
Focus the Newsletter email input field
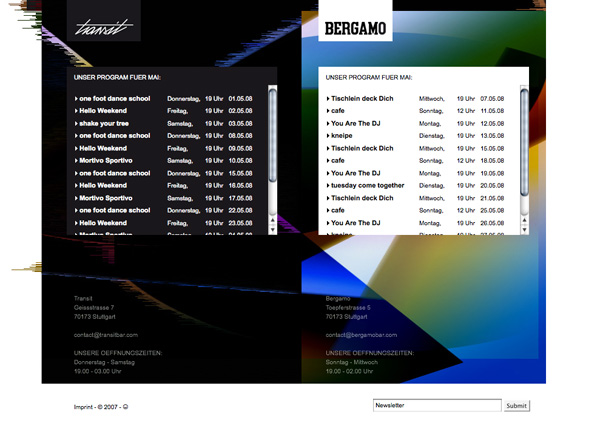[x=434, y=406]
